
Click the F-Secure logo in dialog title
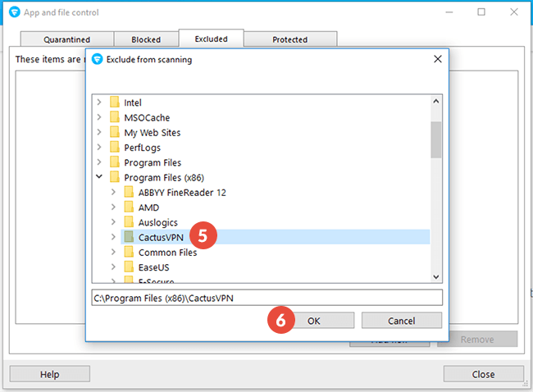(x=98, y=59)
